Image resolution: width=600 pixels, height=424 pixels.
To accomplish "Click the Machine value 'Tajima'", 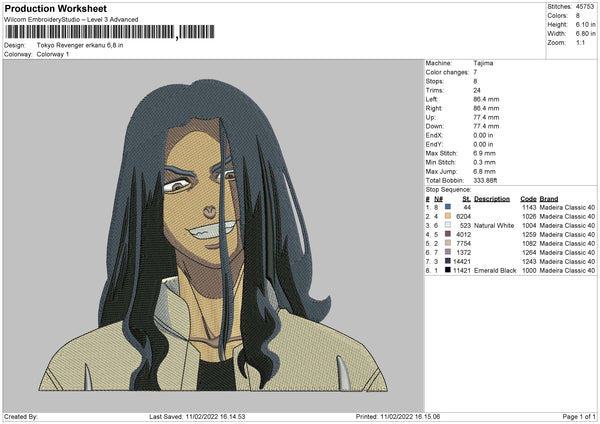I will point(483,63).
